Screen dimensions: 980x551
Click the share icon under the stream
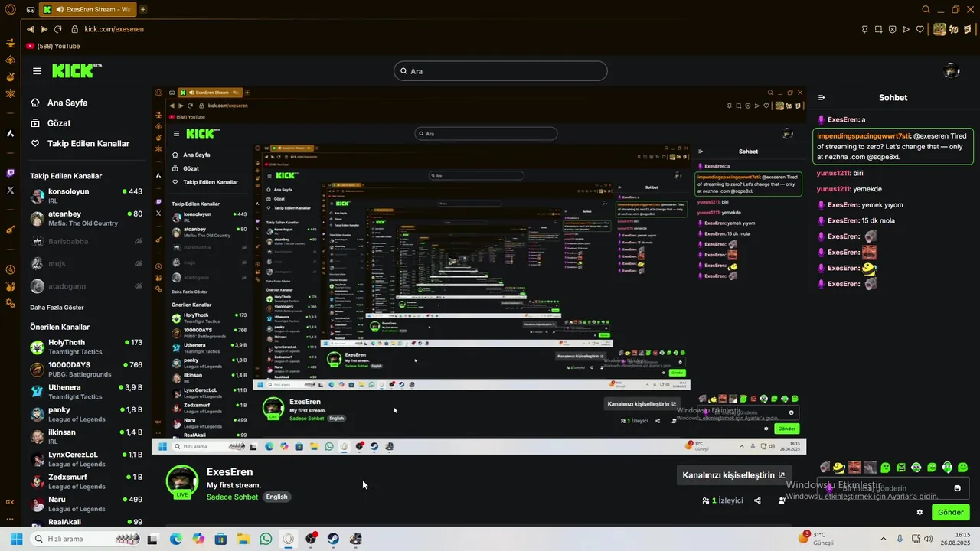pos(757,500)
